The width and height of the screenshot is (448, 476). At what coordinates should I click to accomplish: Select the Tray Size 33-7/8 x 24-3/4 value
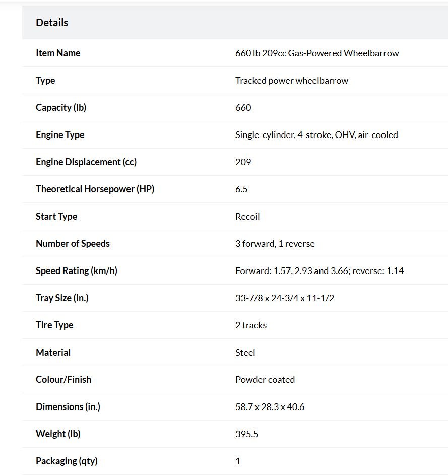tap(285, 298)
